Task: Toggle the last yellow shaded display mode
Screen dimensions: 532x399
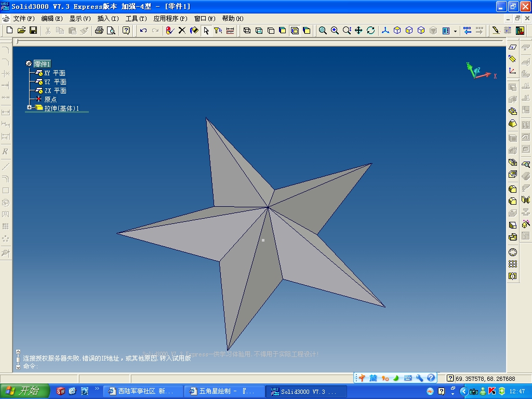Action: [307, 31]
